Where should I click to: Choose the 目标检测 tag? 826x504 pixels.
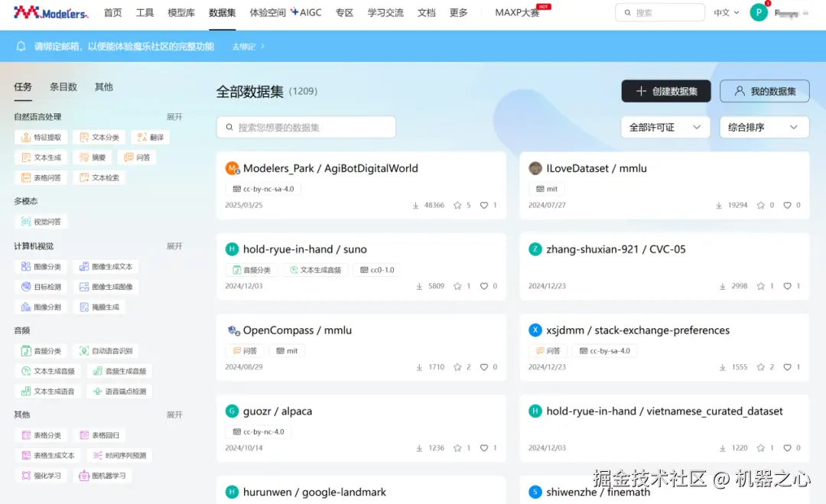point(41,287)
